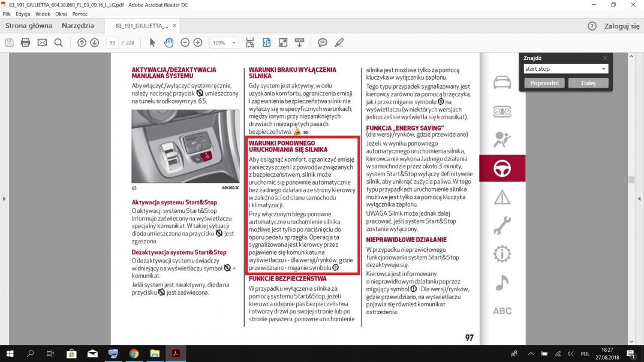Select the arrow selection tool
644x362 pixels.
152,43
